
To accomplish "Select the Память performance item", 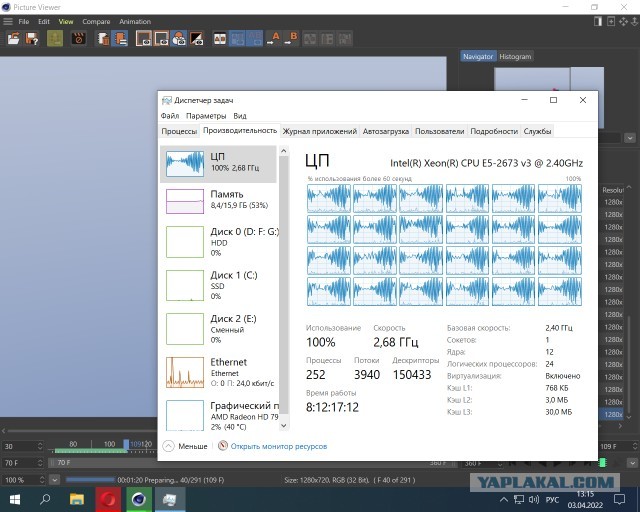I will [x=218, y=201].
